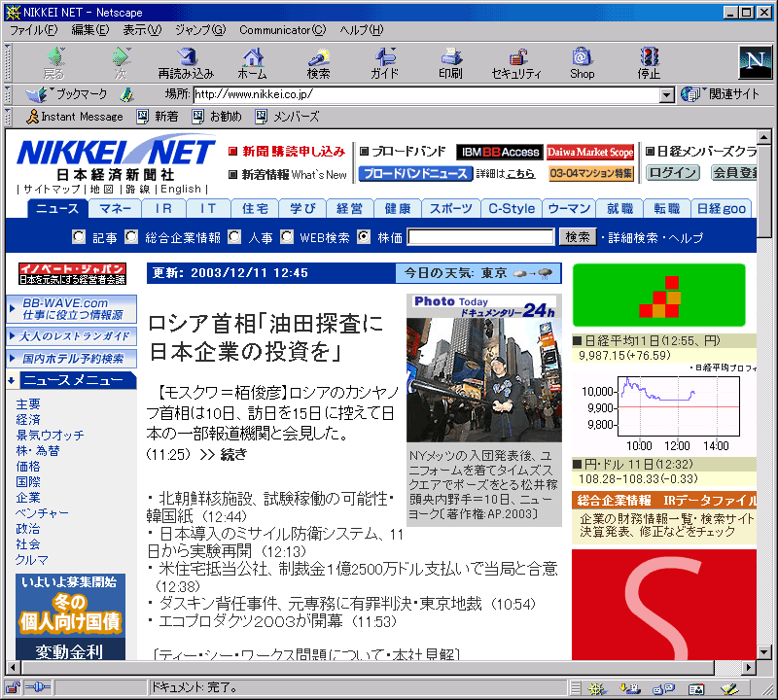Open 景気ウオッチ news menu link

tap(50, 436)
